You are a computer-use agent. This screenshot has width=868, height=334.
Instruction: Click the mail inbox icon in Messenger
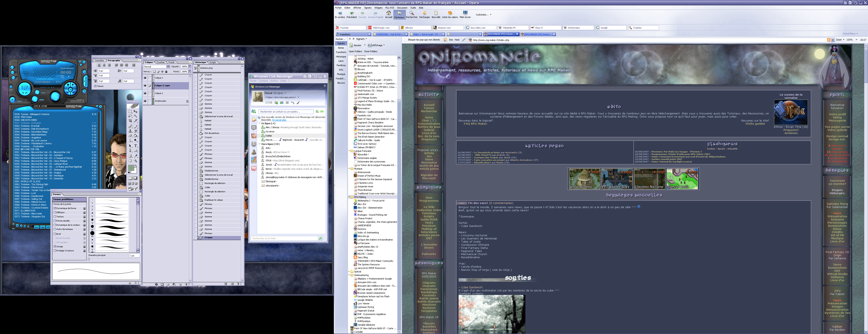pyautogui.click(x=267, y=102)
